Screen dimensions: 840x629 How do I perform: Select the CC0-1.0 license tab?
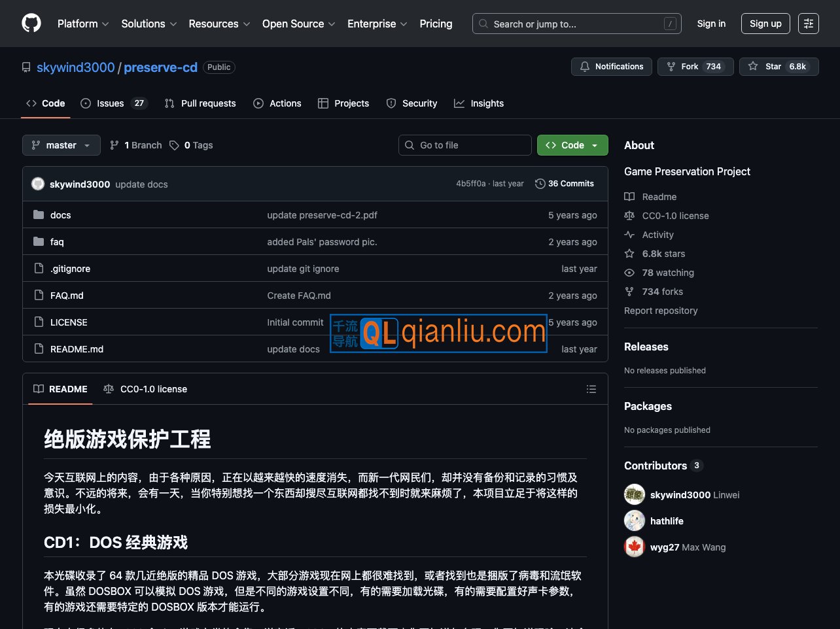[x=145, y=389]
